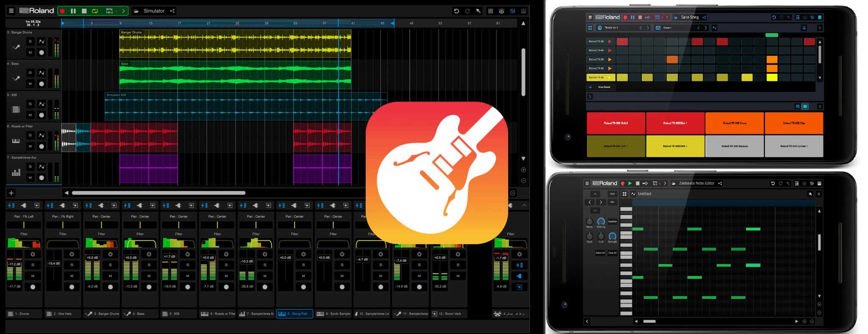Expand the BPM transport panel arrow
868x334 pixels.
123,11
